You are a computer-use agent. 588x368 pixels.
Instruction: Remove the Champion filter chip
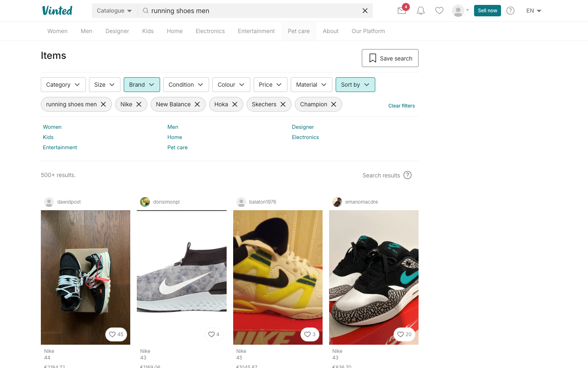334,104
